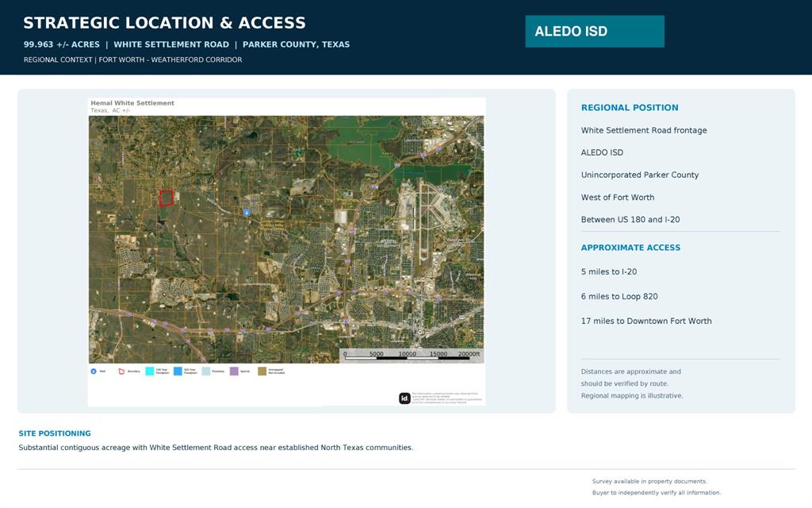This screenshot has height=508, width=812.
Task: Click the APPROXIMATE ACCESS heading
Action: (x=630, y=248)
